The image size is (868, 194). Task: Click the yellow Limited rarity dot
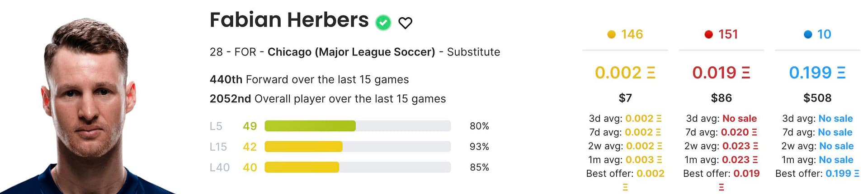tap(611, 34)
